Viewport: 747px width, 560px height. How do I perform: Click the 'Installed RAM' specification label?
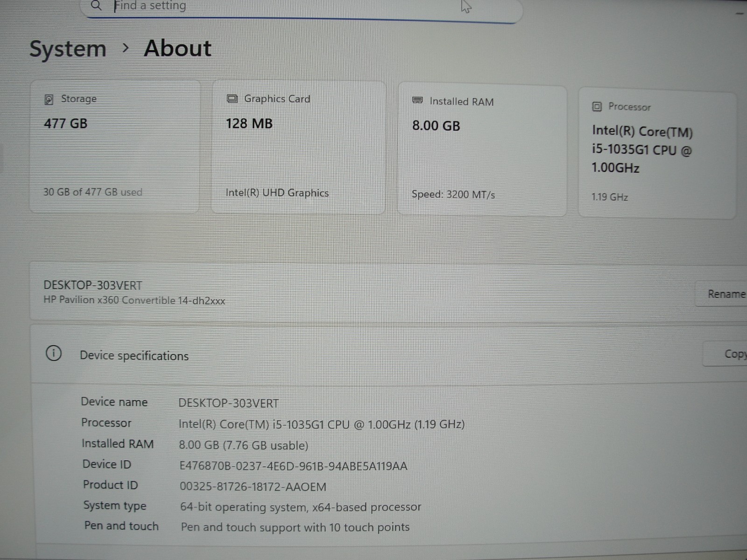118,443
